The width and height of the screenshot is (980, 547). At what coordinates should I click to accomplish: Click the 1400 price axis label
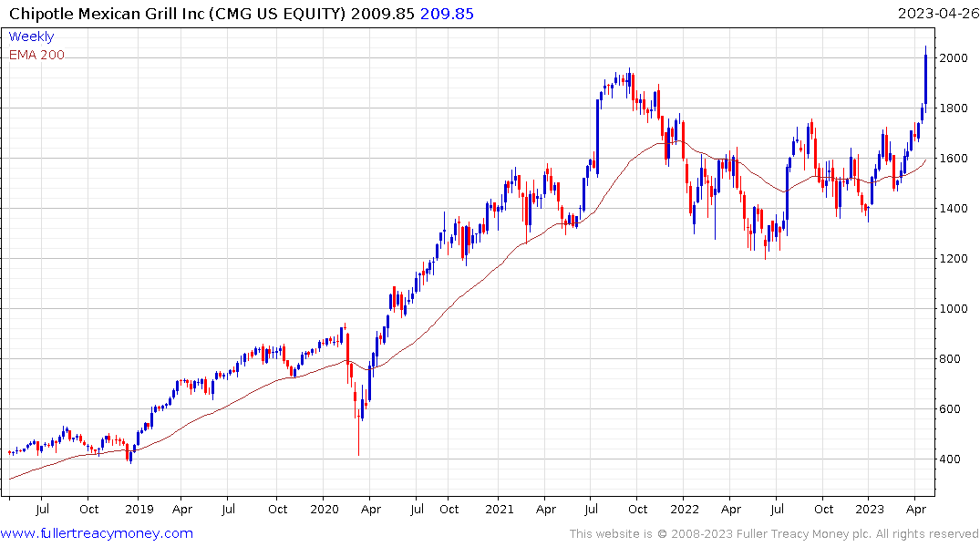coord(954,208)
